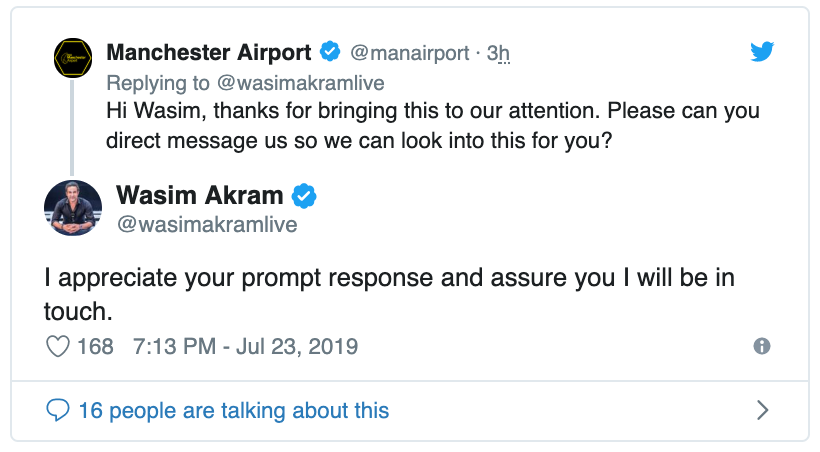Like the tweet with heart icon

coord(59,347)
